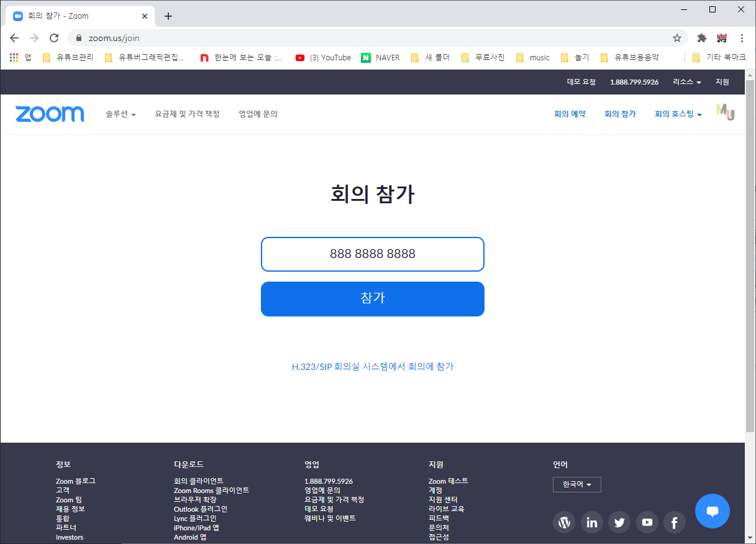The image size is (756, 544).
Task: Go back in browser
Action: point(14,38)
